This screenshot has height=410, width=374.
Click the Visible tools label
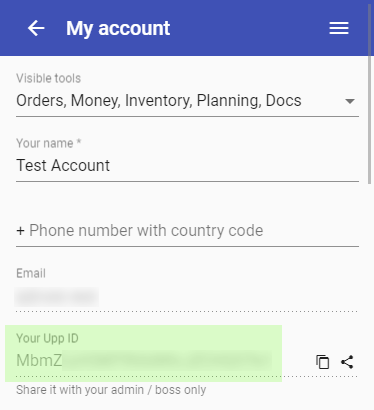(x=49, y=78)
